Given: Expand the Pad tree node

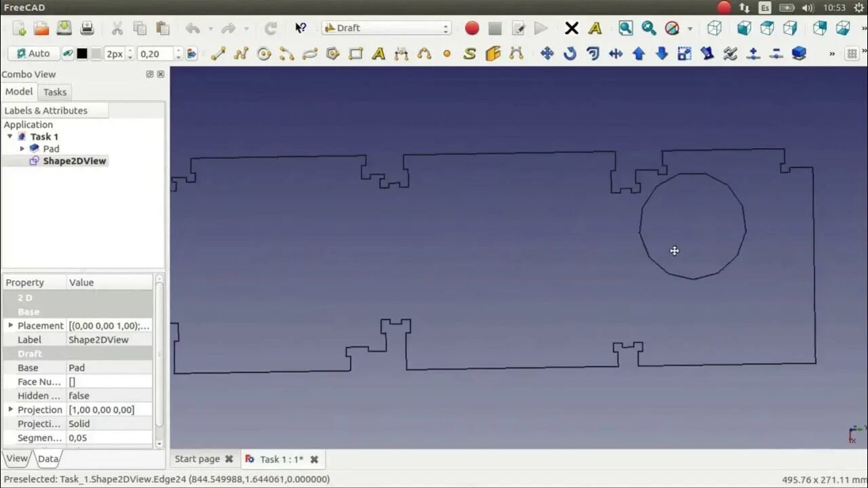Looking at the screenshot, I should 22,148.
